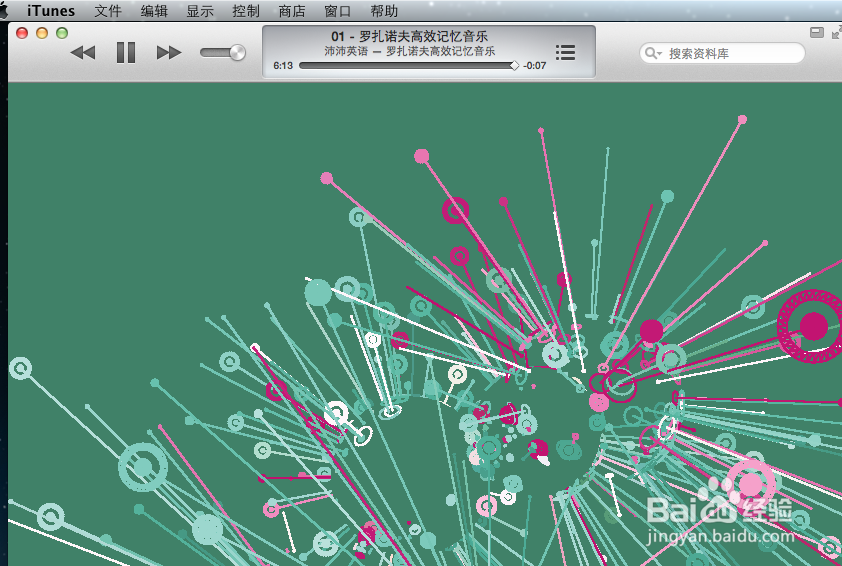Zoom iTunes with the green button
Viewport: 842px width, 566px height.
62,33
